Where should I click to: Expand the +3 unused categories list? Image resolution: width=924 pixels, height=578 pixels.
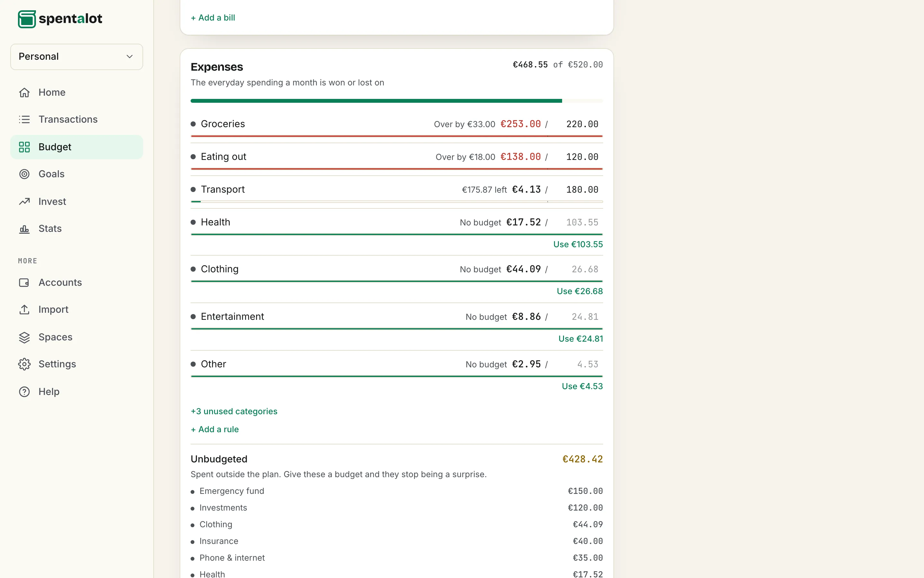[234, 411]
